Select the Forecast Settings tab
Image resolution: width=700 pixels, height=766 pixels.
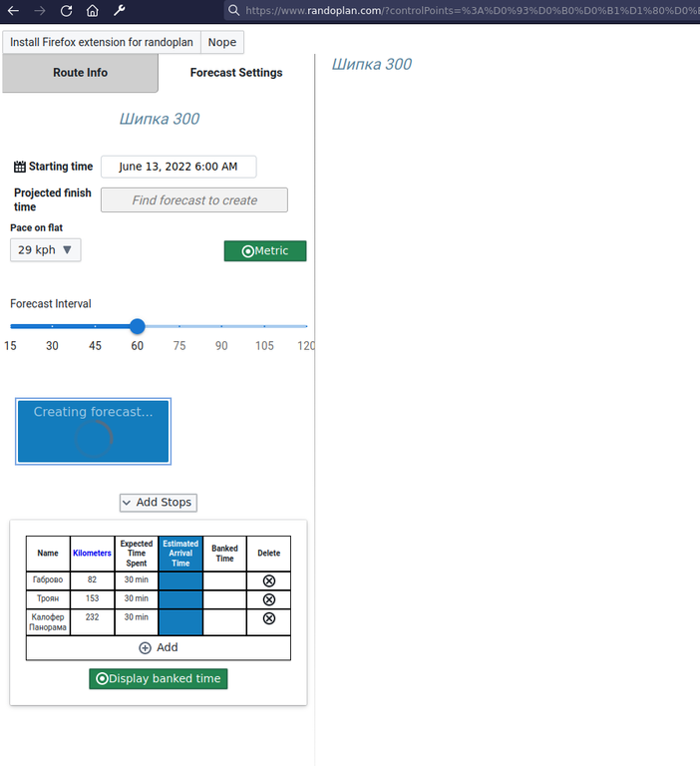click(236, 73)
